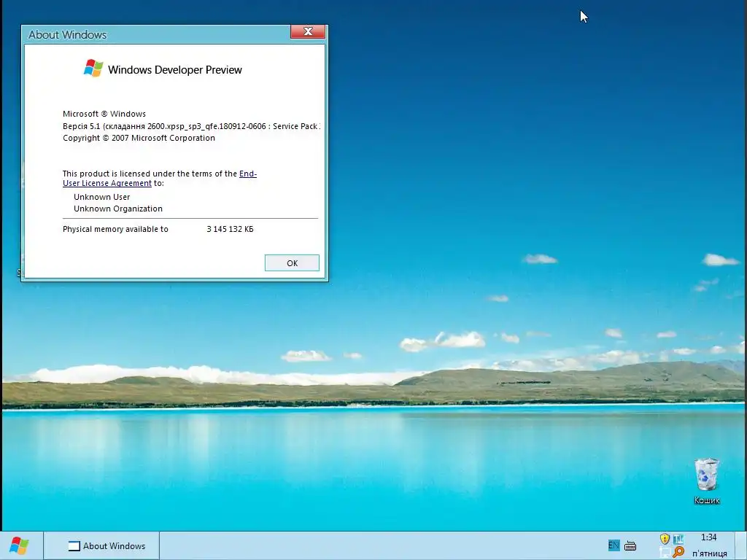Click the 1:34 clock in the tray
This screenshot has height=560, width=747.
click(708, 537)
